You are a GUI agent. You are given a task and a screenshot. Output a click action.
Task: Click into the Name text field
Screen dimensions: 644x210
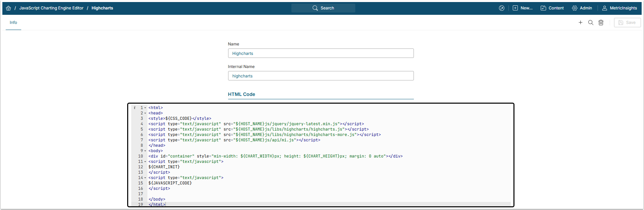[321, 53]
